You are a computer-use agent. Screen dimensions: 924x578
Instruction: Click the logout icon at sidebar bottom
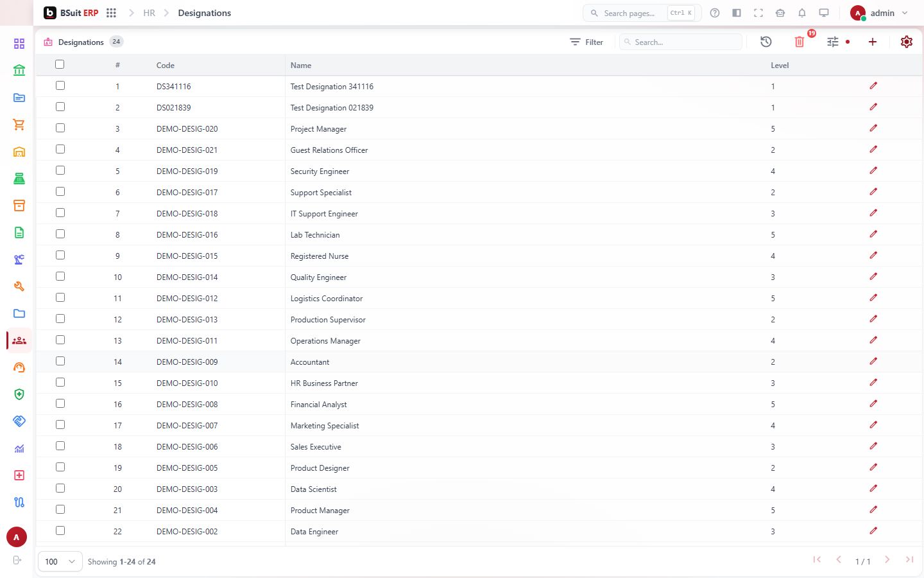point(17,561)
